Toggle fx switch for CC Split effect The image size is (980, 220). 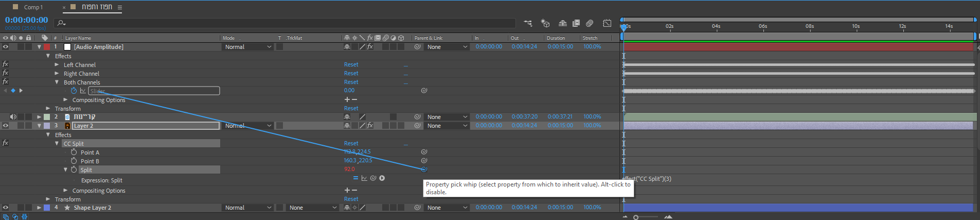(x=6, y=143)
